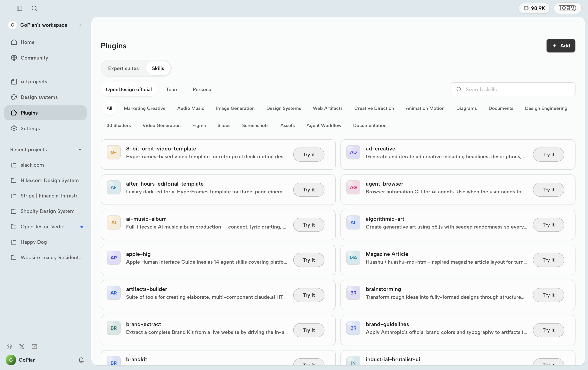This screenshot has width=588, height=370.
Task: Expand GoPlan's workspace chevron
Action: [x=80, y=25]
